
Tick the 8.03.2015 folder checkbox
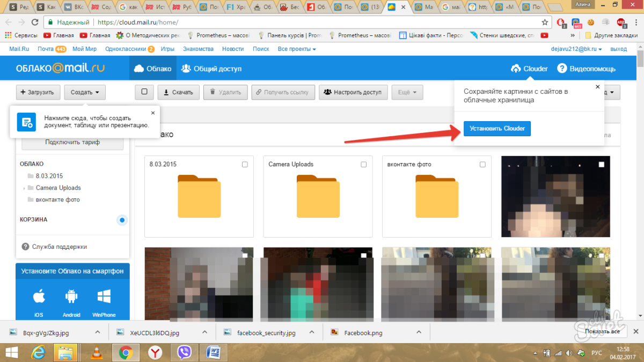(x=245, y=165)
